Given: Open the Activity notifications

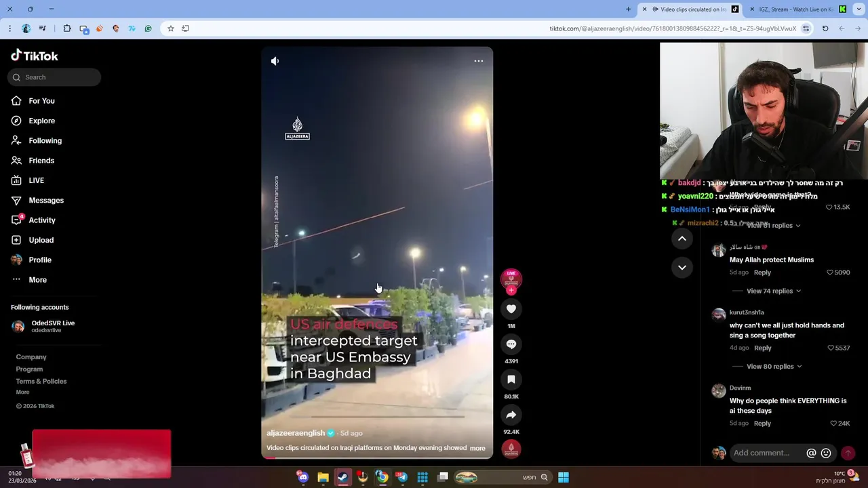Looking at the screenshot, I should pyautogui.click(x=33, y=220).
